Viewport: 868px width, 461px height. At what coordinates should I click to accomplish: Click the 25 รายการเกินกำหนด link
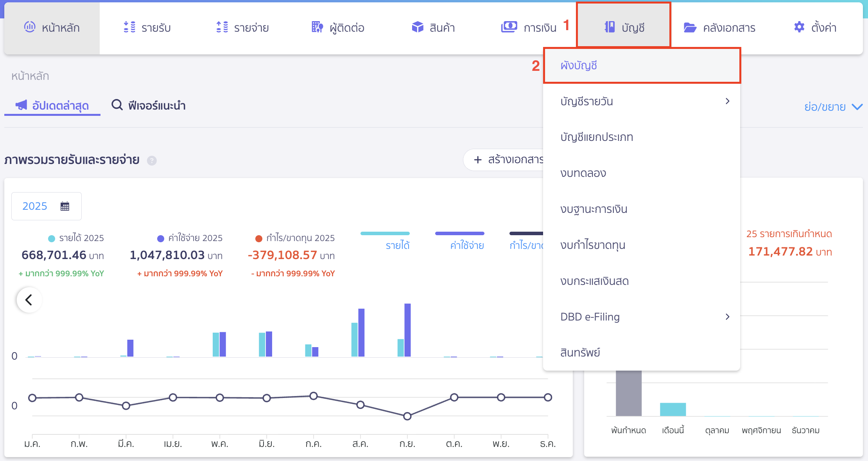[789, 234]
